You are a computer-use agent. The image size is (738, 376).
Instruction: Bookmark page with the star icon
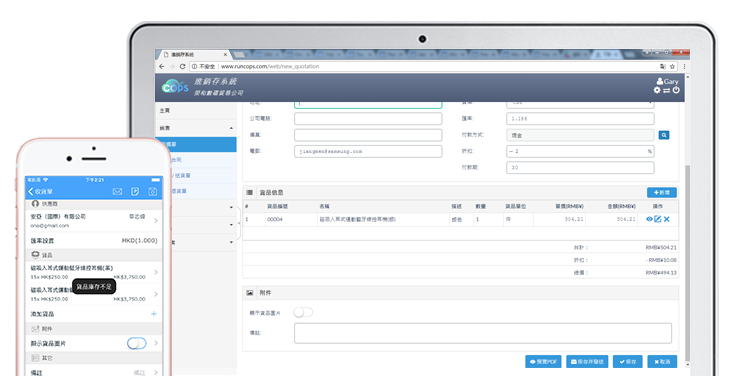pos(672,66)
